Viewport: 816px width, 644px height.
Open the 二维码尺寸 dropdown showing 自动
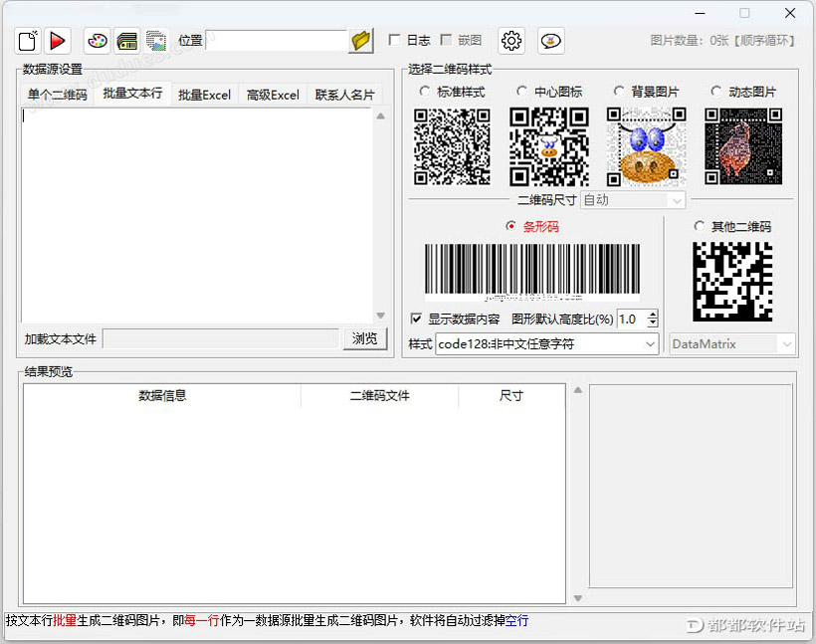pyautogui.click(x=633, y=200)
